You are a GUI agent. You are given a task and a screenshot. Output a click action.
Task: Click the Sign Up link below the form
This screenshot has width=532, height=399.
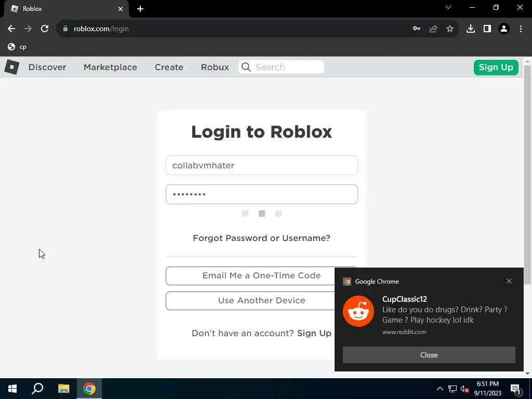(314, 333)
